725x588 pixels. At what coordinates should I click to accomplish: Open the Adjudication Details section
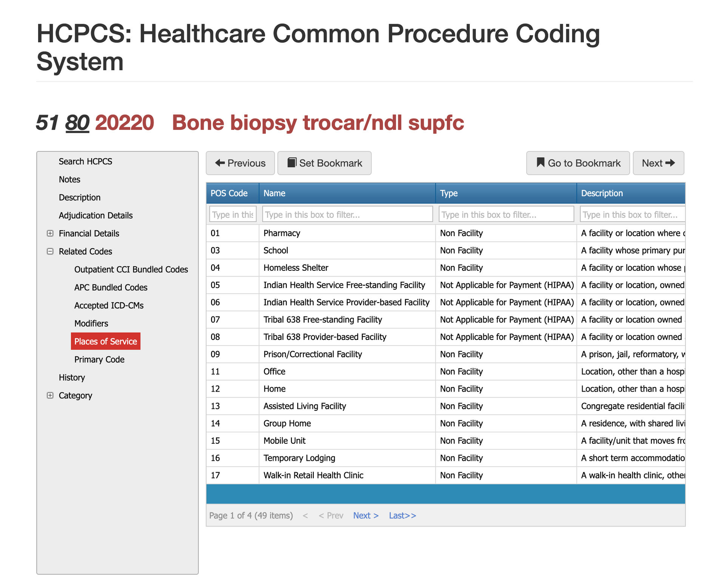pyautogui.click(x=96, y=216)
